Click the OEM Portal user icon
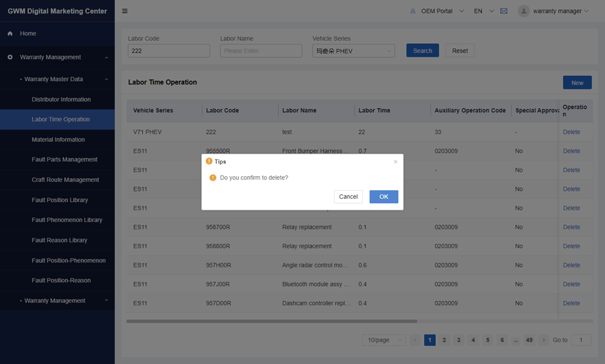 (413, 11)
